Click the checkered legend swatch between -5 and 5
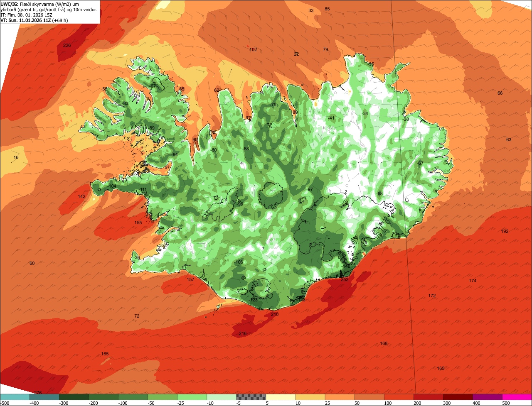The height and width of the screenshot is (406, 532). [x=251, y=397]
